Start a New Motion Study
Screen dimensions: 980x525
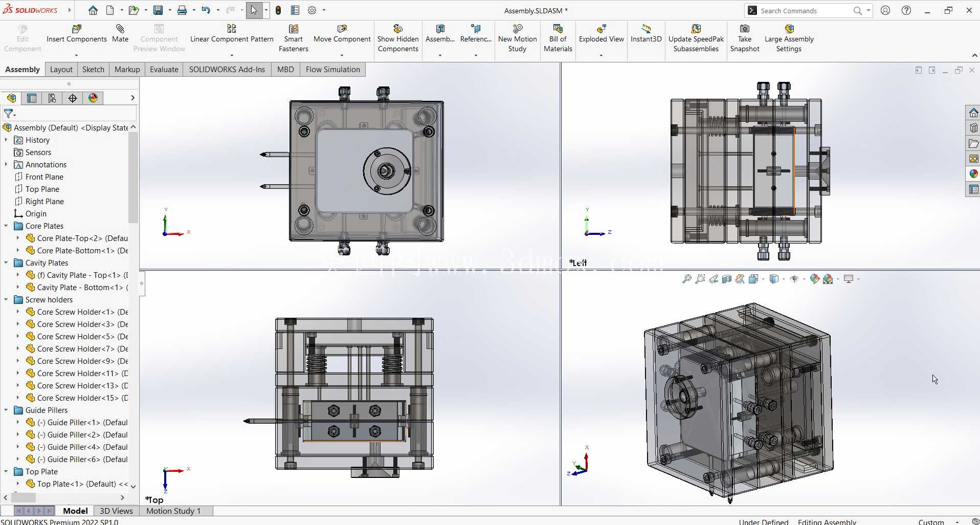pyautogui.click(x=518, y=38)
